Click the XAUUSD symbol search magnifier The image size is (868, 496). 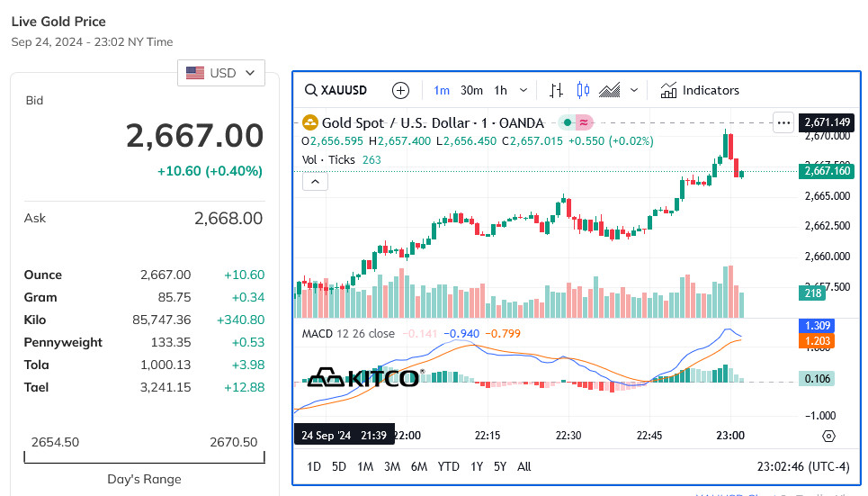311,90
